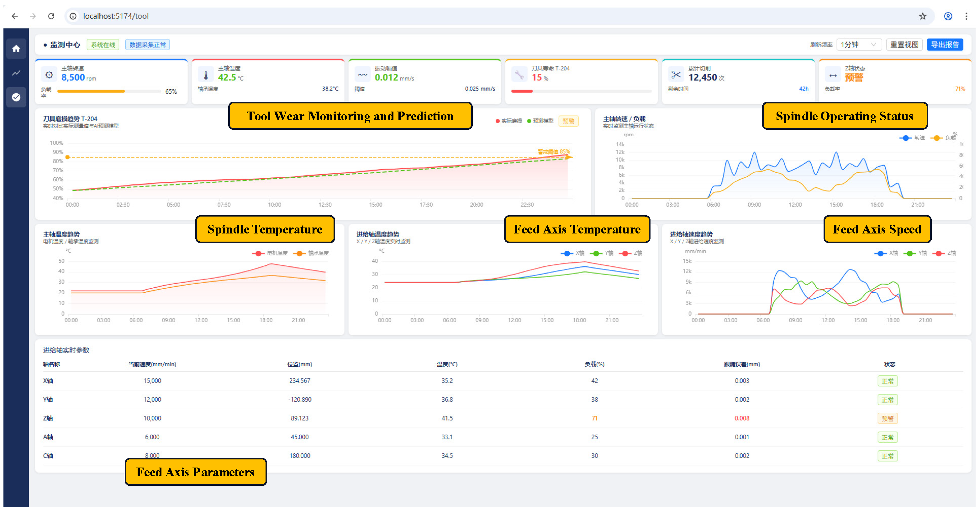
Task: Click the 重置视图 button
Action: tap(904, 44)
